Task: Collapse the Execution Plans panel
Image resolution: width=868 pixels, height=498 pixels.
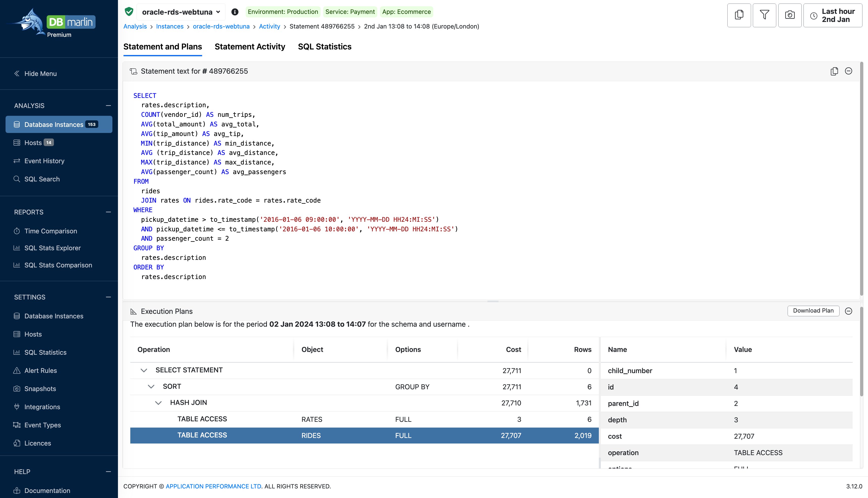Action: [x=849, y=311]
